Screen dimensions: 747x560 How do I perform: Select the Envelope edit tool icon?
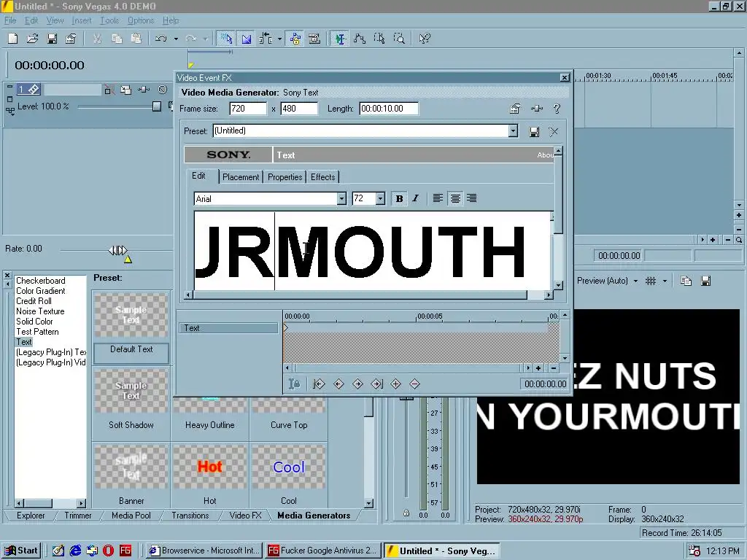(x=360, y=39)
